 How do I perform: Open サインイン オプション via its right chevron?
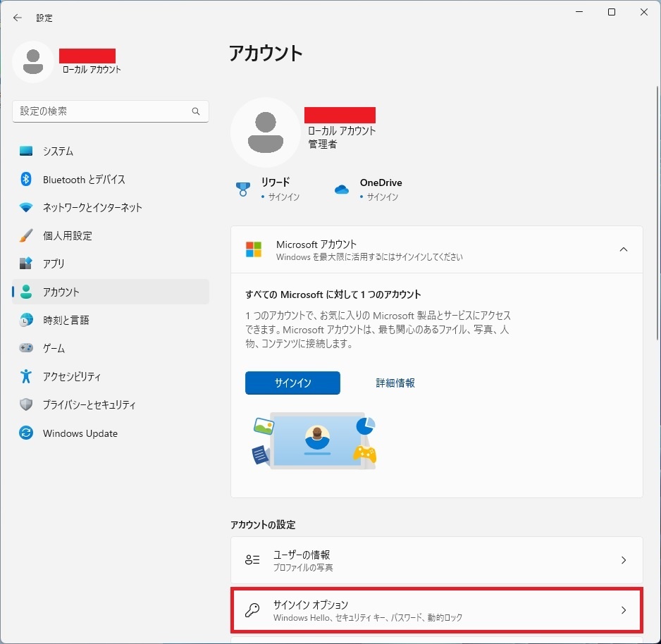[x=624, y=610]
